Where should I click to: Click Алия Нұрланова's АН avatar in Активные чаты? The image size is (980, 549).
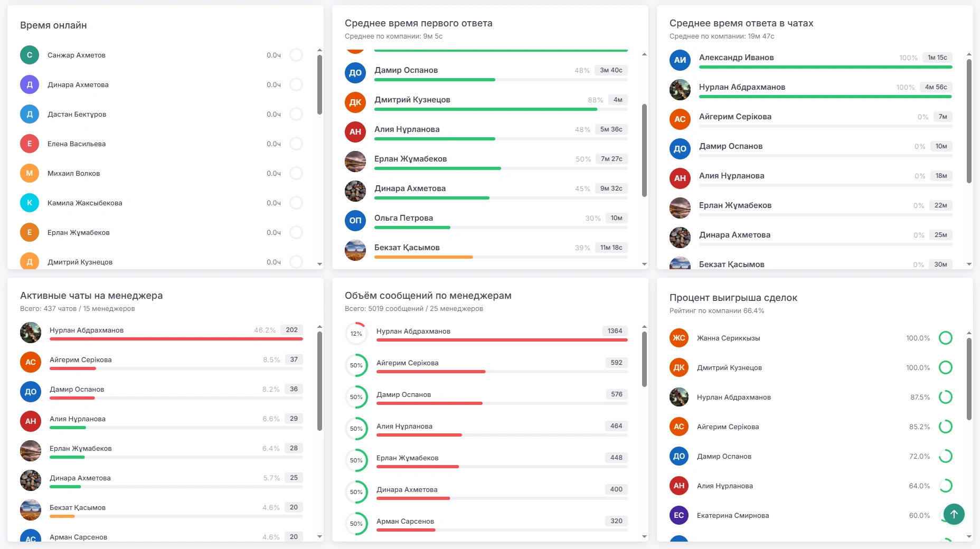click(31, 421)
